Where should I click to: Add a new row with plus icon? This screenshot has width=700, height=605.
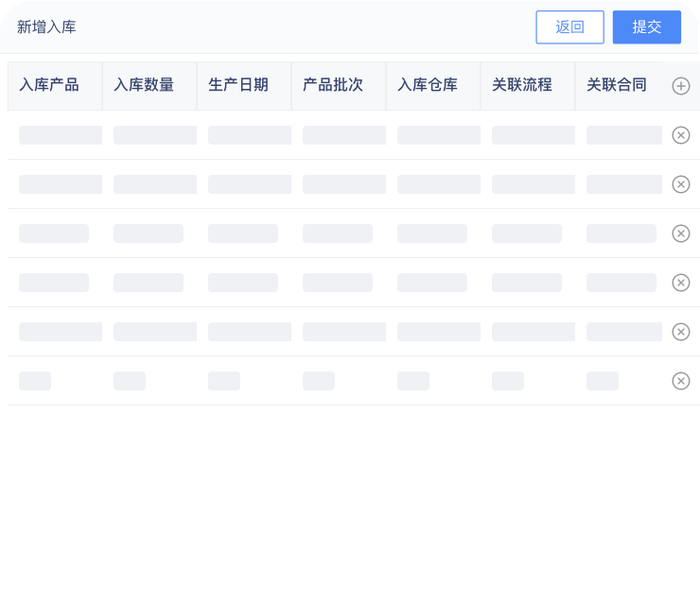(681, 86)
